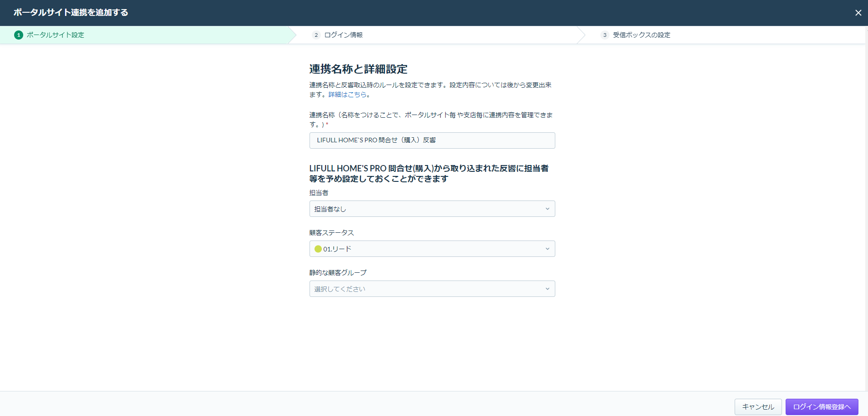
Task: Click the 連携名称と詳細設定 heading
Action: [358, 69]
